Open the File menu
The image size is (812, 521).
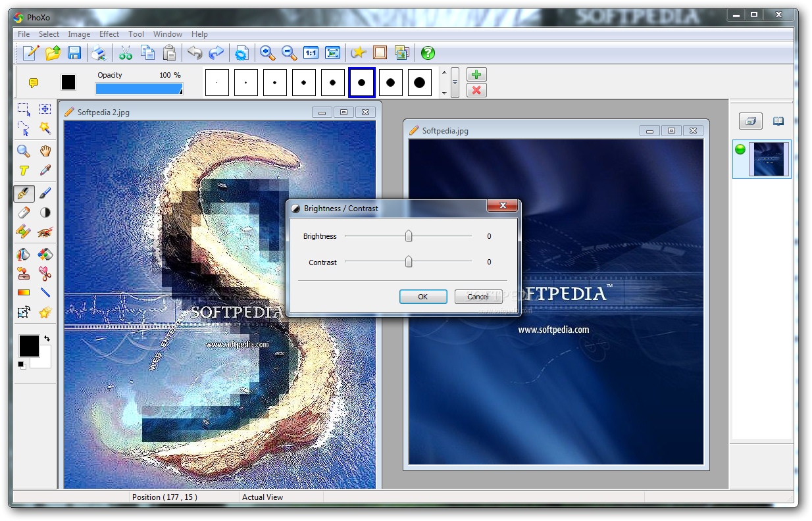(x=24, y=34)
